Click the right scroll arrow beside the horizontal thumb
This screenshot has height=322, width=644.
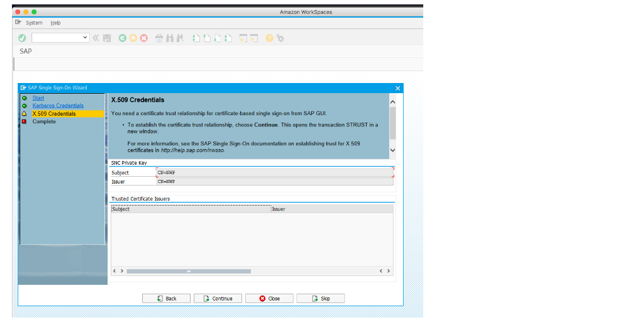tap(122, 271)
